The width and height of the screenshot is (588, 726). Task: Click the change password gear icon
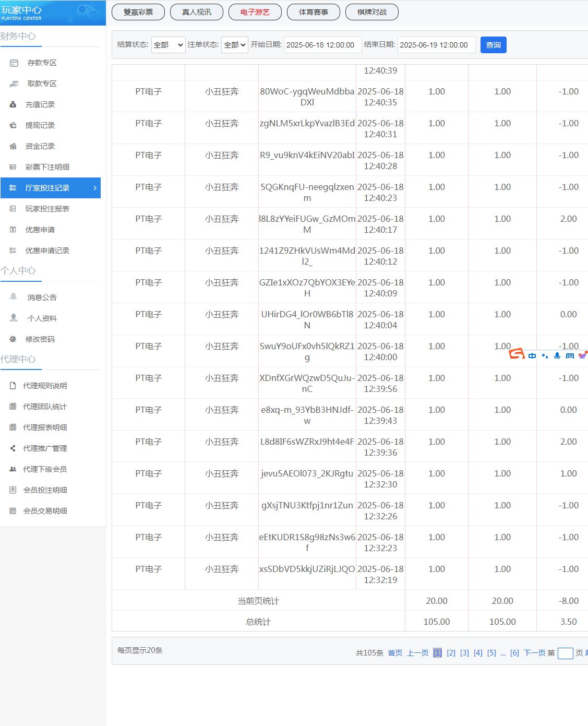pyautogui.click(x=13, y=339)
